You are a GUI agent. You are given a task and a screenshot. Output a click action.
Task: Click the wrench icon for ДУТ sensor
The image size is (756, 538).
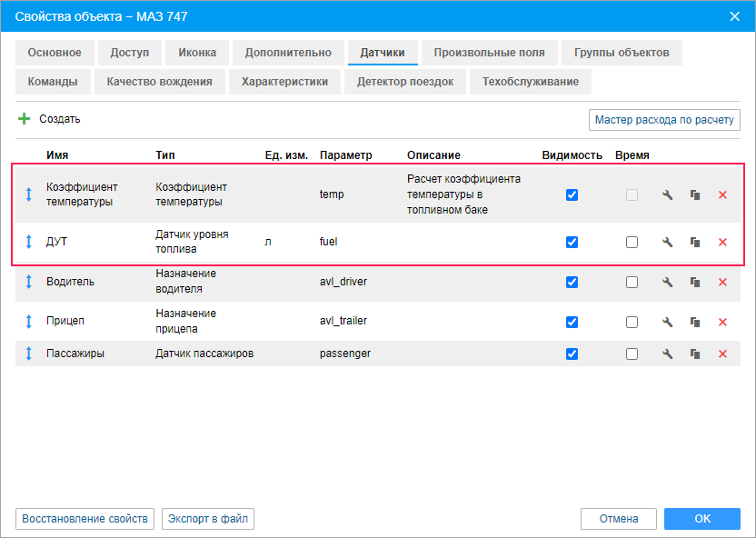667,242
